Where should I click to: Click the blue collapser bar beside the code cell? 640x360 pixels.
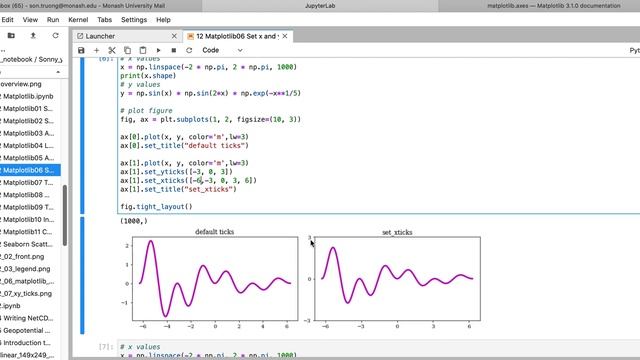(82, 136)
